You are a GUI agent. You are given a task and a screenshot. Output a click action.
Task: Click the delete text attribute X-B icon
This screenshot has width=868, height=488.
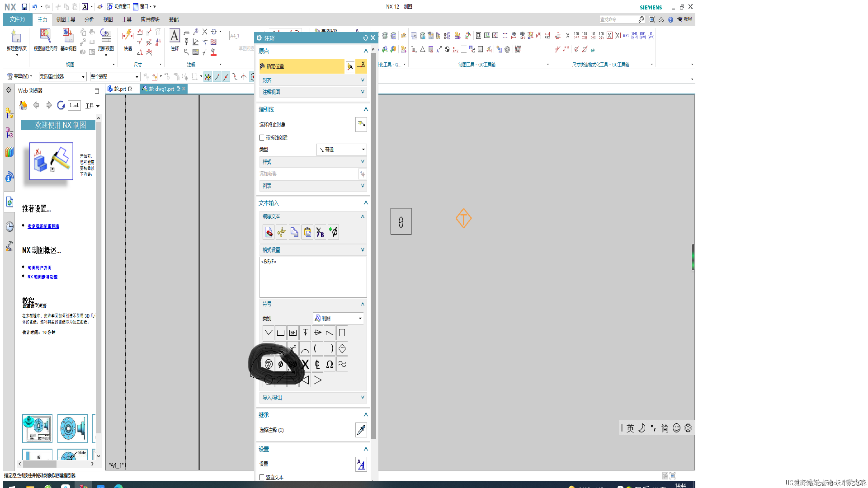(320, 232)
